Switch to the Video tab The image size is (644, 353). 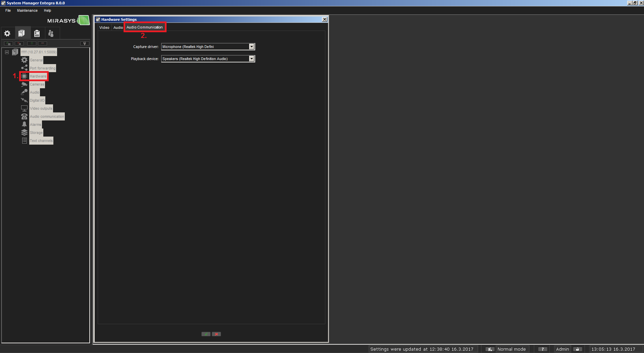tap(104, 28)
